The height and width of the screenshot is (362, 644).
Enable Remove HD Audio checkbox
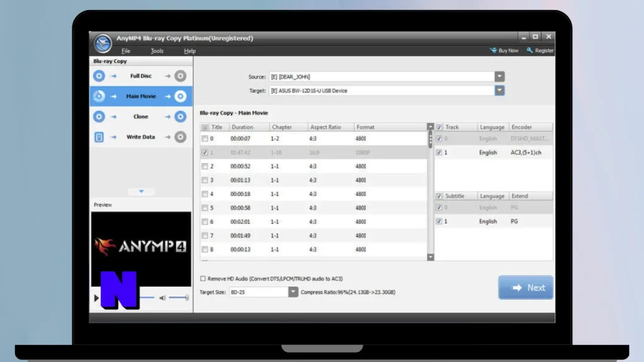click(x=203, y=278)
